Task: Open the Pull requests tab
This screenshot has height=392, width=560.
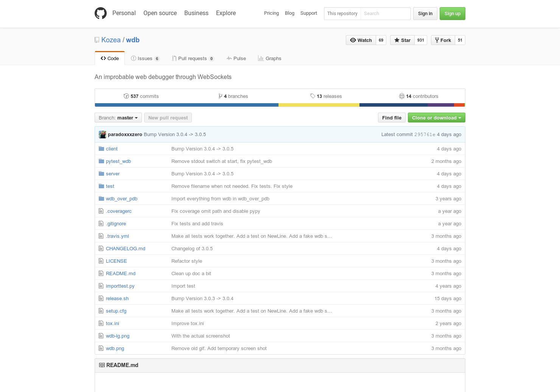Action: 193,58
